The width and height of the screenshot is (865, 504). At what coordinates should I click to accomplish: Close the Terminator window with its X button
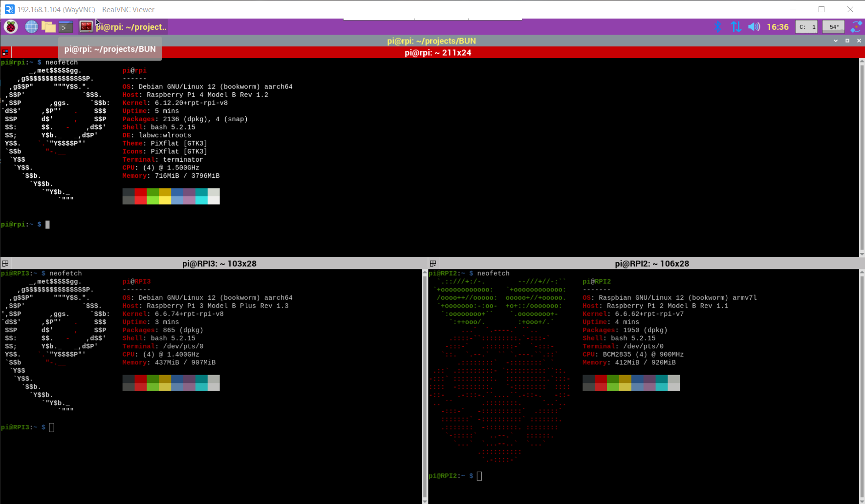859,41
